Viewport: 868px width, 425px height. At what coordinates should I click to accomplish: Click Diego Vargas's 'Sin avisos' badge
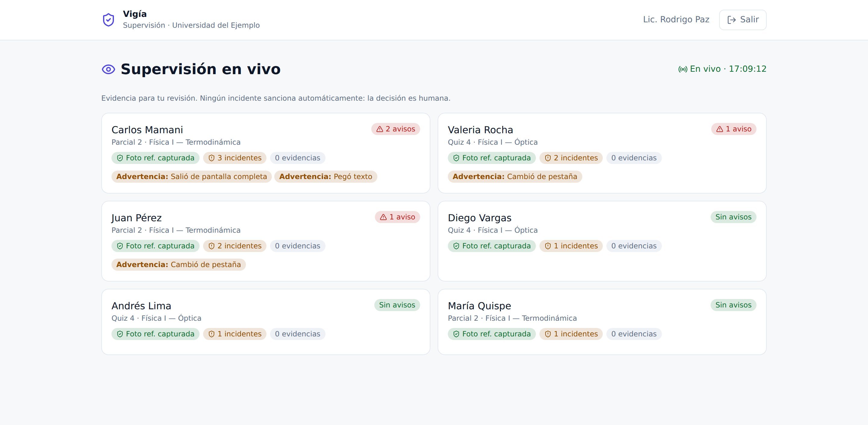[733, 217]
